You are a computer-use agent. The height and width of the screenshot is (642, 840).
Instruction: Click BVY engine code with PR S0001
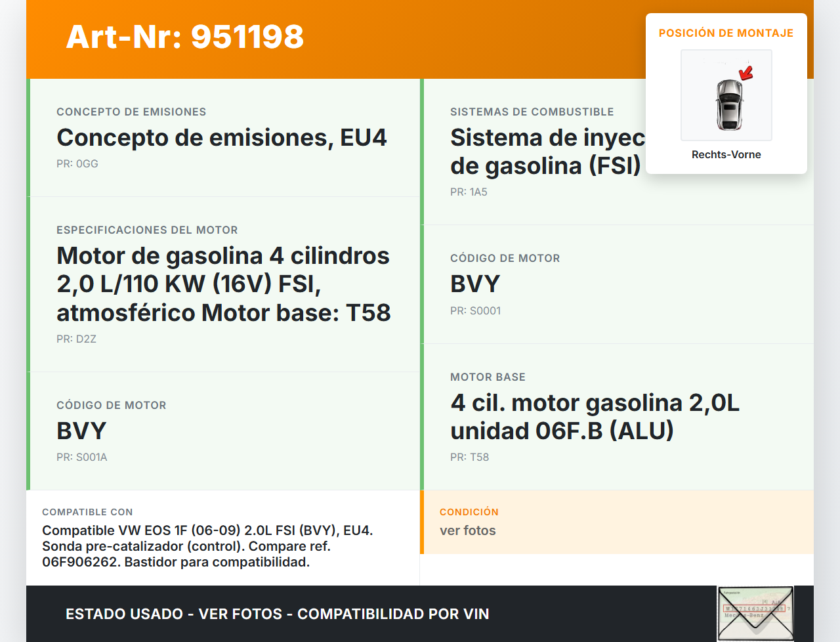(475, 284)
